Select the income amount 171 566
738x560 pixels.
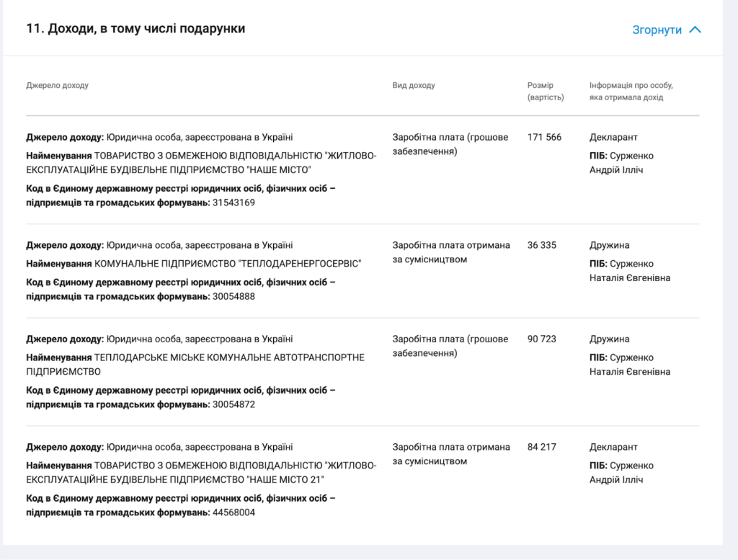click(544, 137)
